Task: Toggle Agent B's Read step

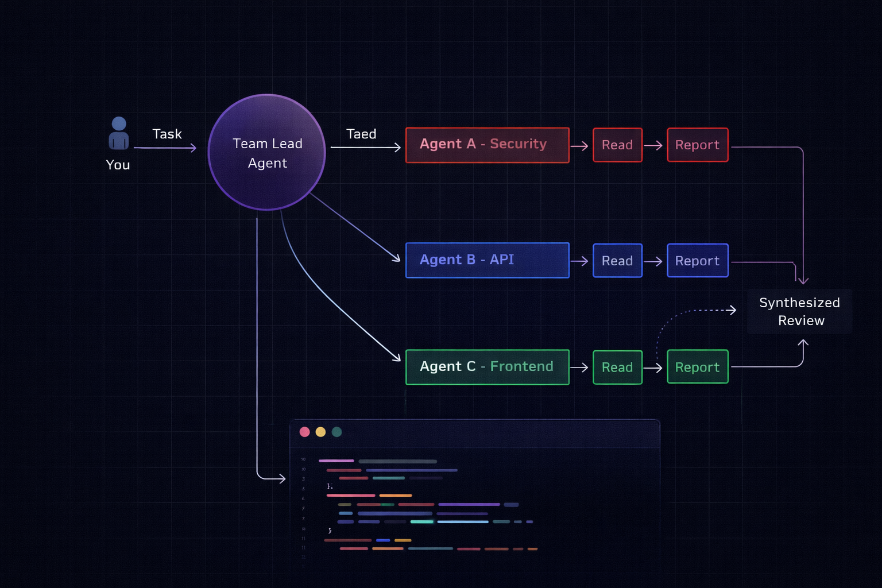Action: (x=617, y=260)
